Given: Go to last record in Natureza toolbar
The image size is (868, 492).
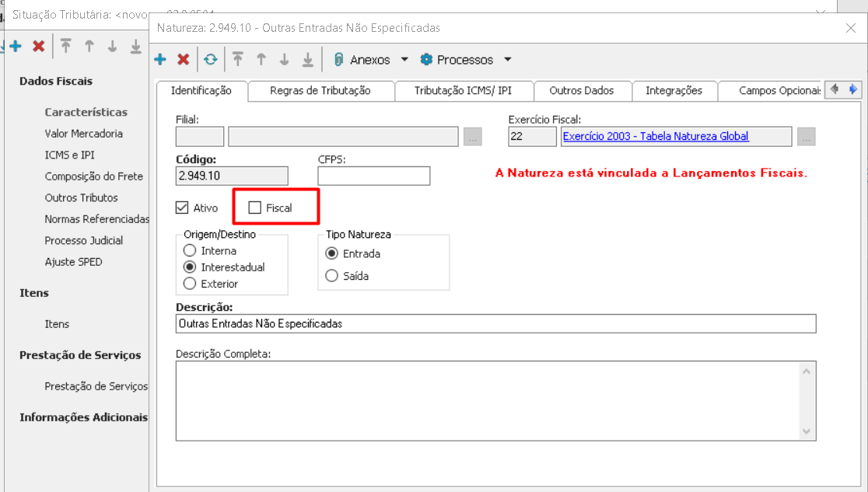Looking at the screenshot, I should point(308,59).
